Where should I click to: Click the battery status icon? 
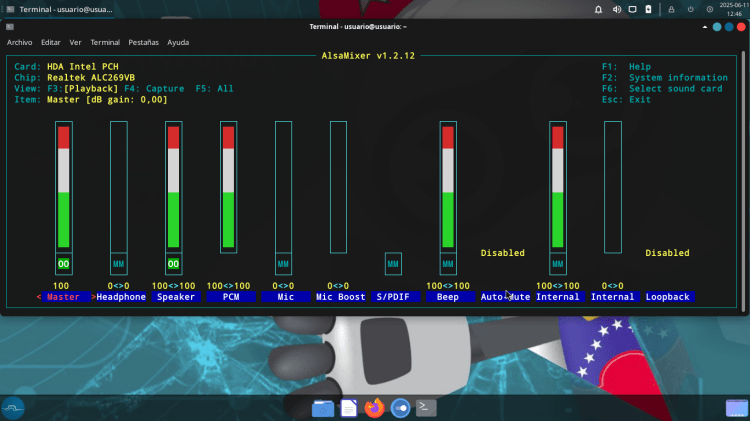point(648,9)
